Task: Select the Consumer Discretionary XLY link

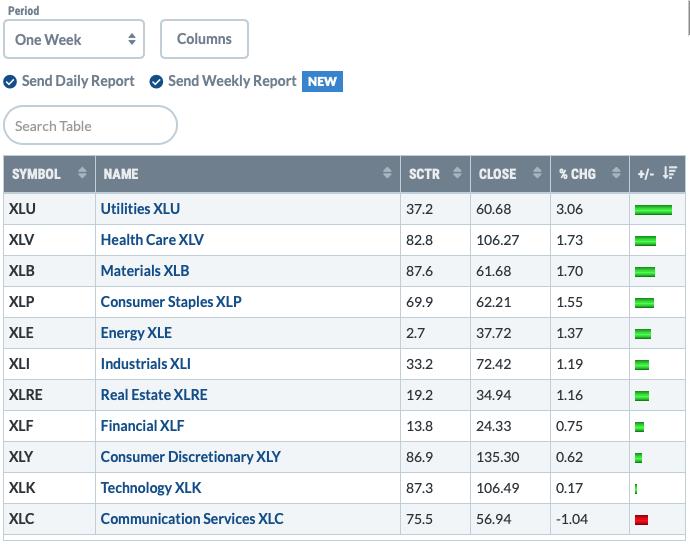Action: pyautogui.click(x=191, y=457)
